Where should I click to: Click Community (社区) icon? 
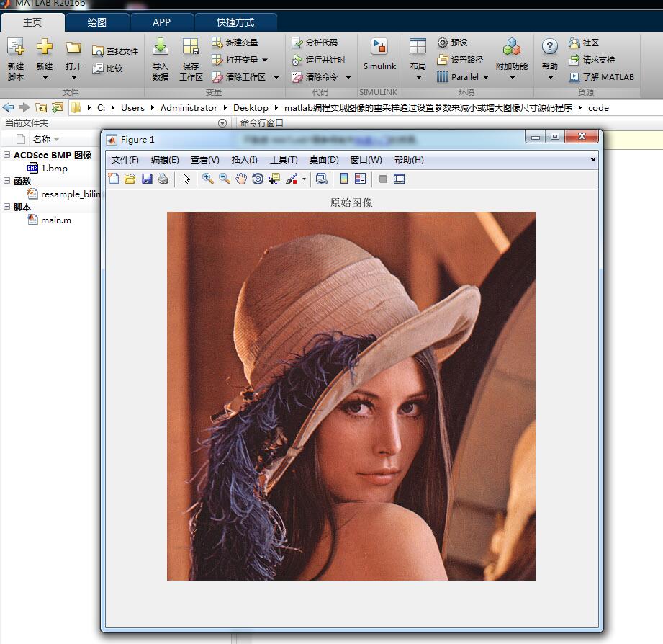pyautogui.click(x=574, y=43)
